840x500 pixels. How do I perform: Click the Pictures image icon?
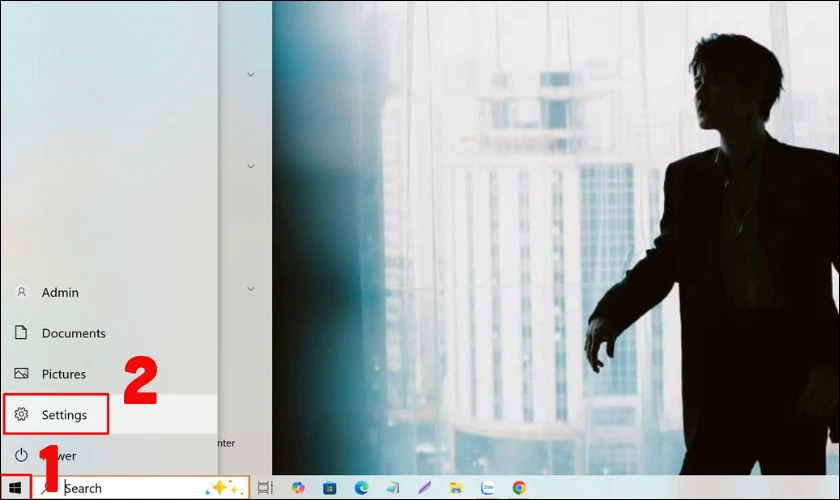point(21,374)
